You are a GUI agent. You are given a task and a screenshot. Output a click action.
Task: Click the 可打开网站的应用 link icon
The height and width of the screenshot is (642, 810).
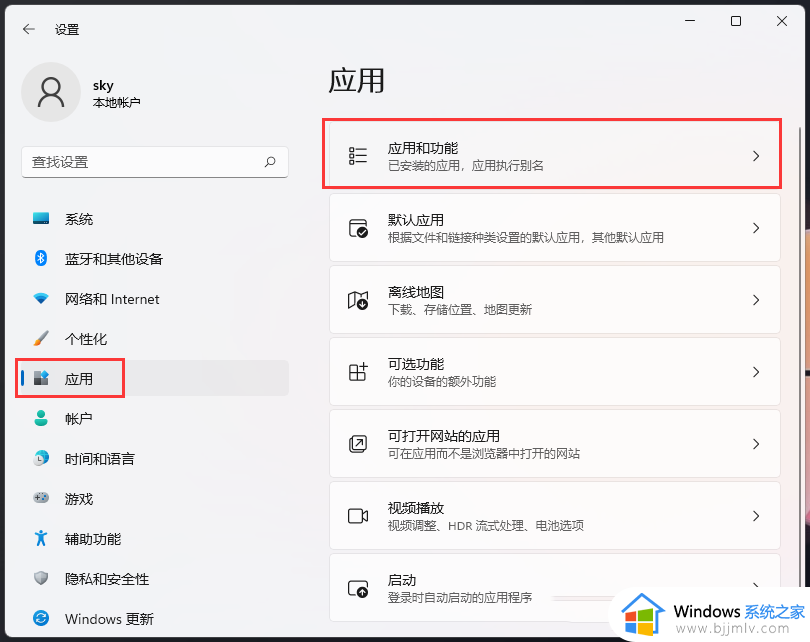coord(358,444)
